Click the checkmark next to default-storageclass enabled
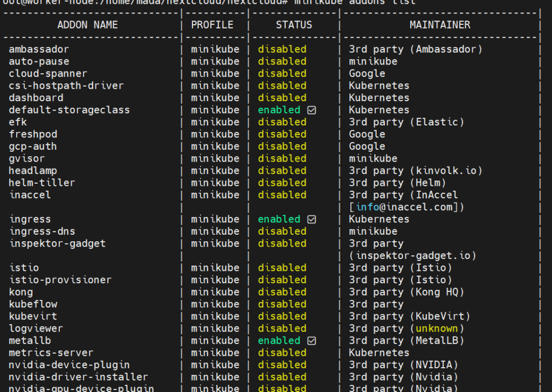Viewport: 552px width, 392px height. coord(311,110)
